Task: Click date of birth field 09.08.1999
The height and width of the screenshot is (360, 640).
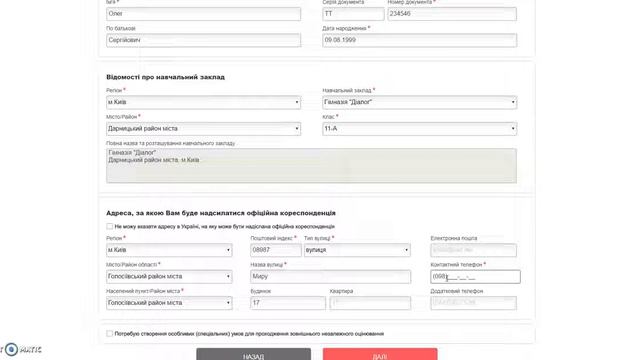Action: 420,40
